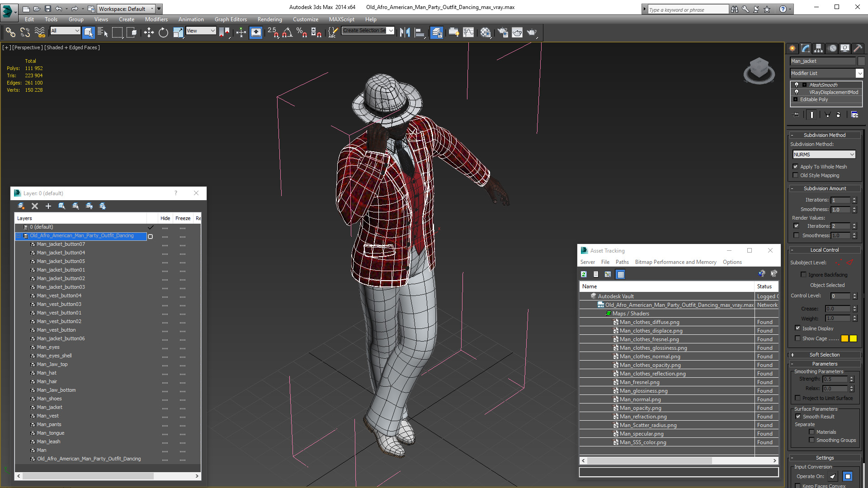Toggle the Angle Snap tool
This screenshot has height=488, width=868.
click(288, 32)
